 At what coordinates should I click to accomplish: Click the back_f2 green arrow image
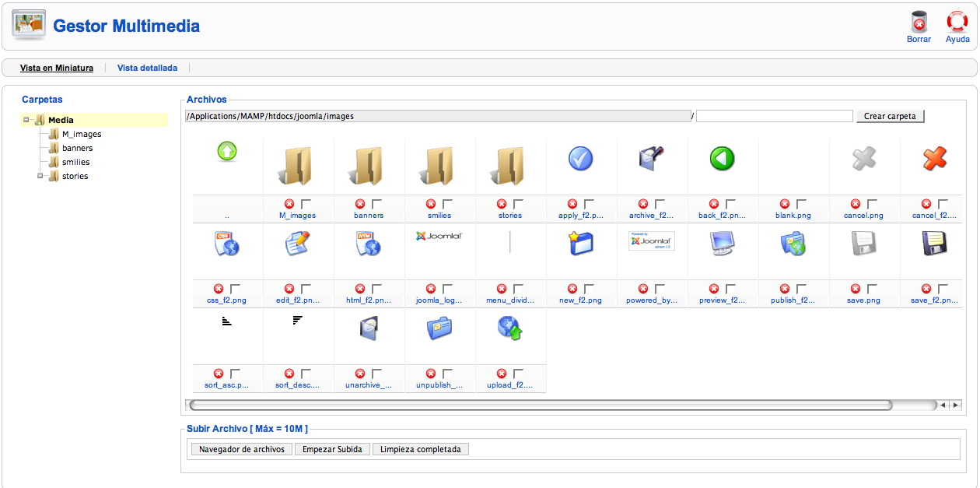pos(722,159)
